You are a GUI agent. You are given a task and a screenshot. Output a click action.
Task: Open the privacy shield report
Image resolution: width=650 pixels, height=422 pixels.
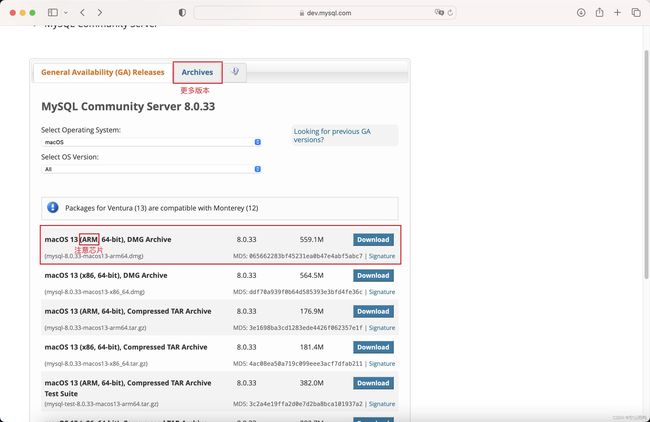coord(182,12)
